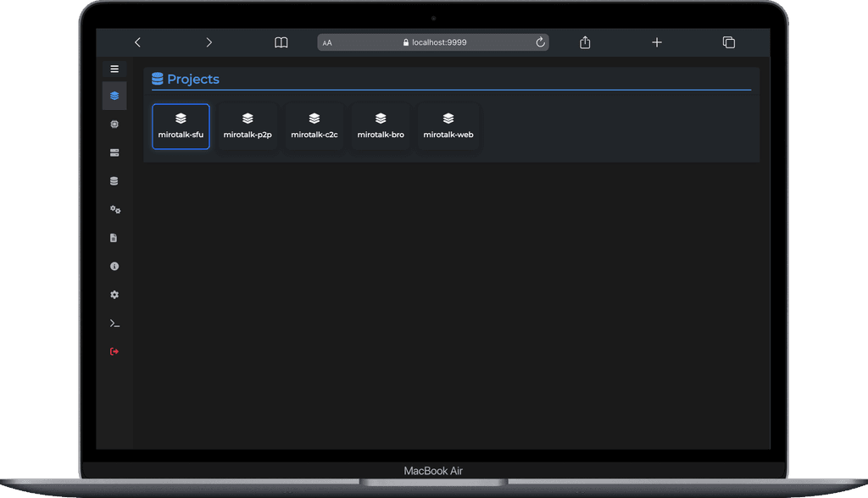Image resolution: width=868 pixels, height=498 pixels.
Task: Click the document file icon in sidebar
Action: [114, 238]
